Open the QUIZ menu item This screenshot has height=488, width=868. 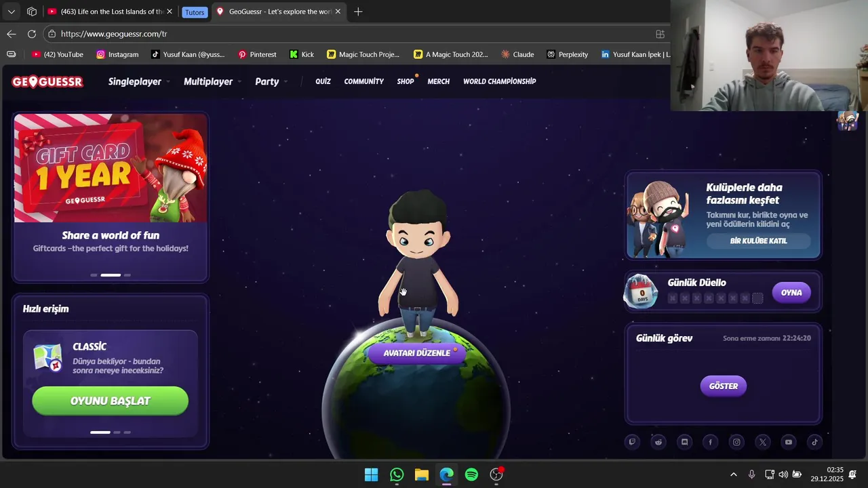[x=323, y=81]
